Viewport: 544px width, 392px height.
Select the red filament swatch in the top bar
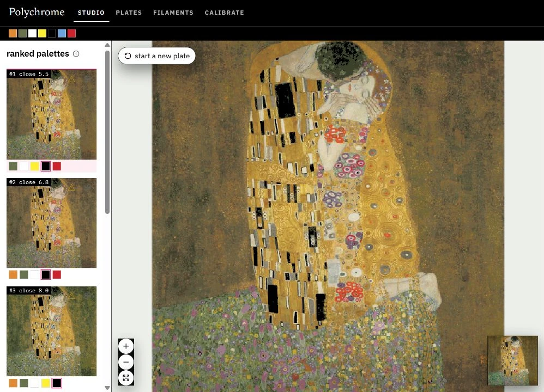pos(71,33)
